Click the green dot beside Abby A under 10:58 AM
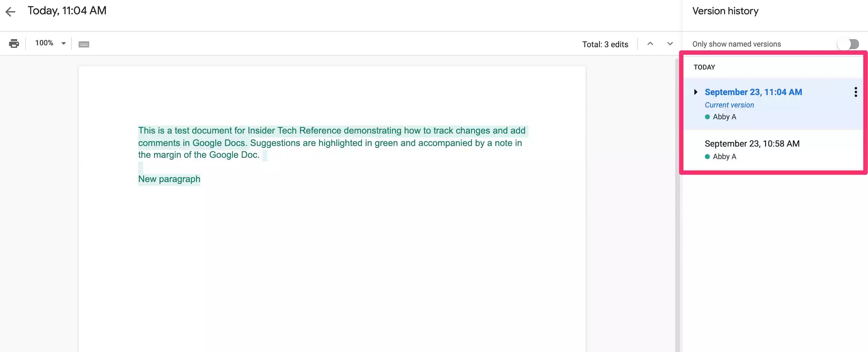This screenshot has height=352, width=868. point(707,157)
